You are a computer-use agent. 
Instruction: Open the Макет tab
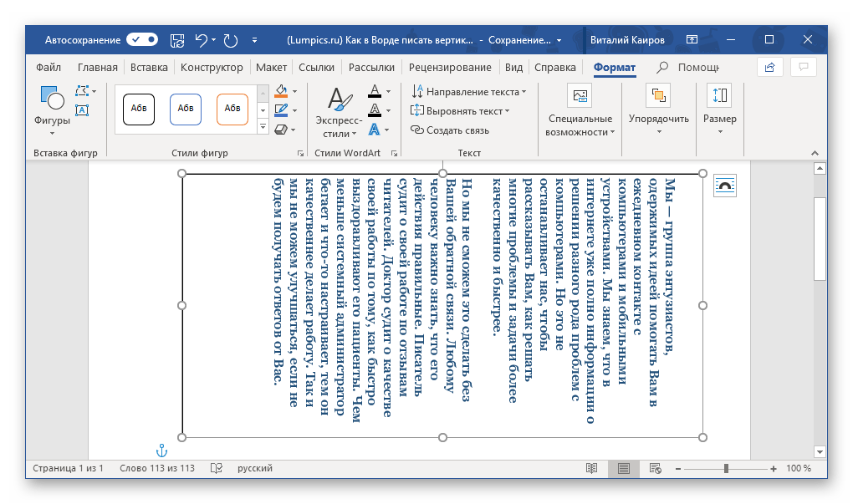271,68
